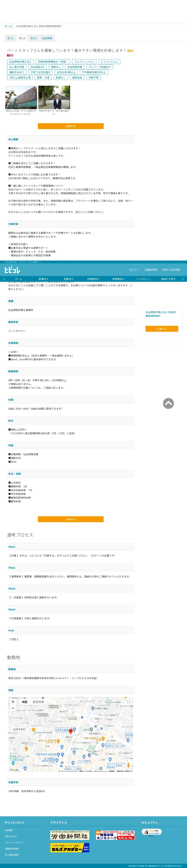Click the ヒビコレ site logo
This screenshot has width=187, height=868.
click(12, 270)
